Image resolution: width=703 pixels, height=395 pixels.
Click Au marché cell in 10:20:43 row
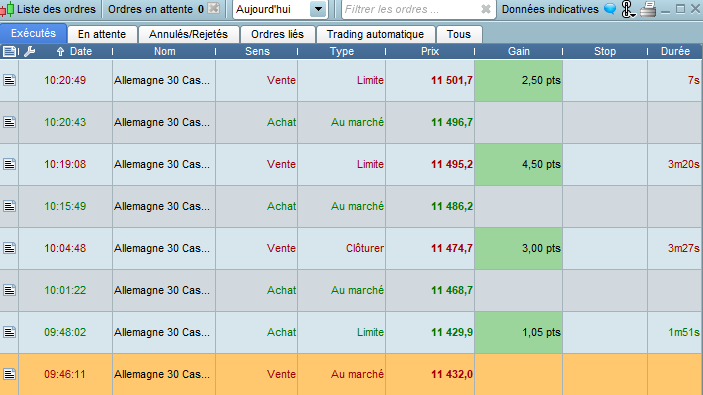pyautogui.click(x=342, y=122)
